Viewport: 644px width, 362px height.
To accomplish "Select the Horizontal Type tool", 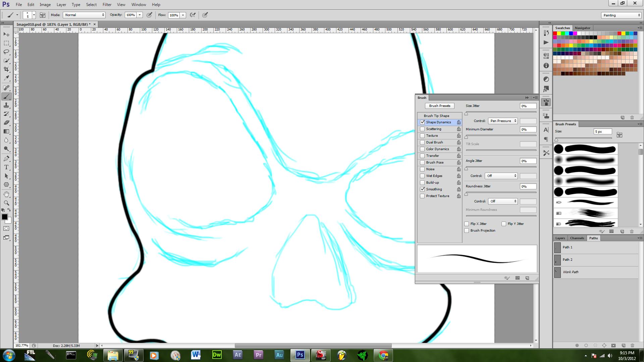I will (6, 167).
